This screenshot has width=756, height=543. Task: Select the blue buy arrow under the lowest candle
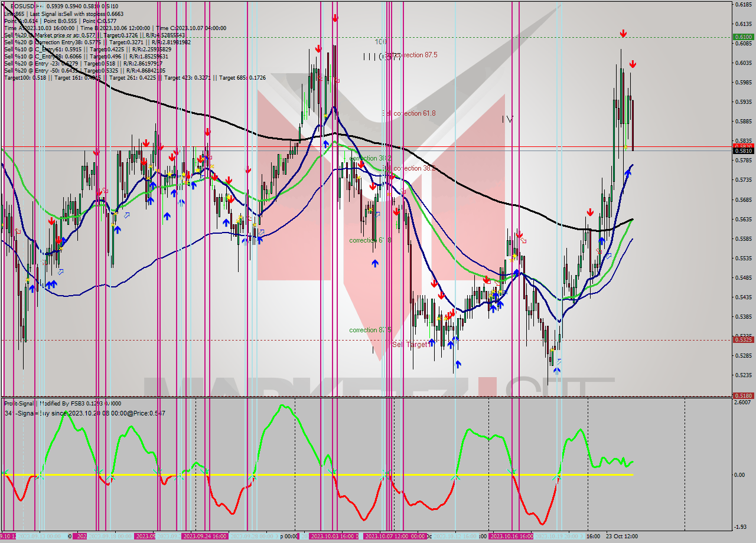pos(558,371)
